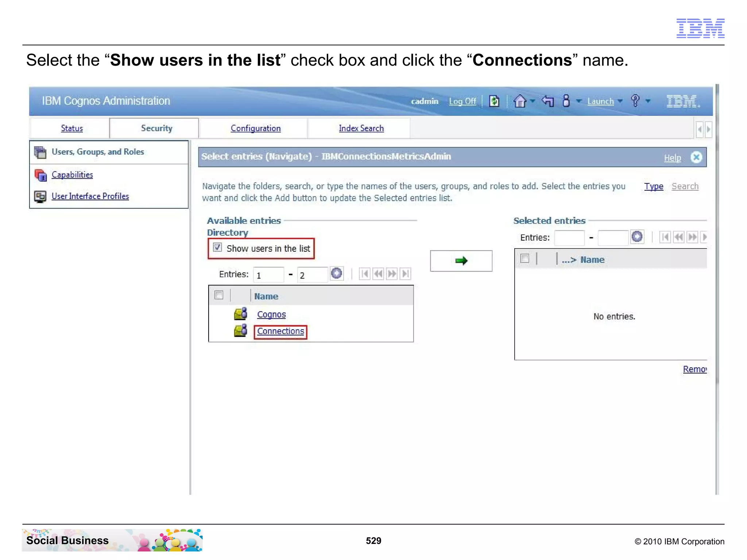Click the Help question mark icon
Image resolution: width=747 pixels, height=560 pixels.
click(635, 101)
